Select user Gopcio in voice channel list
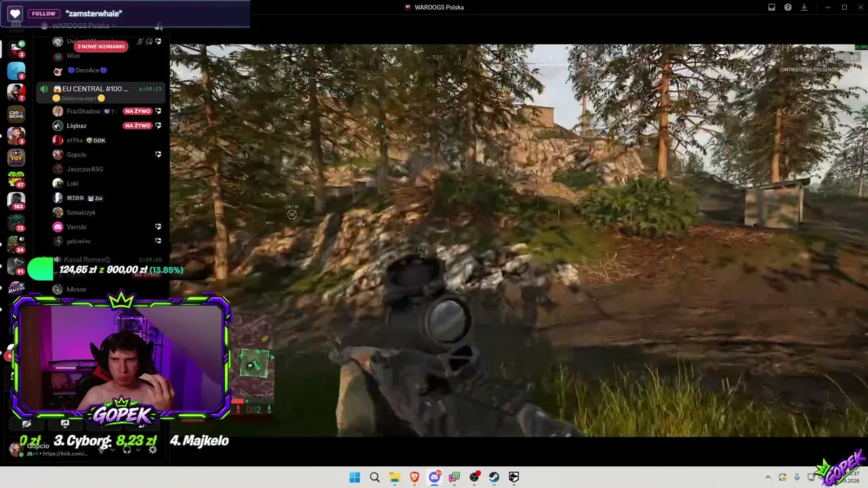This screenshot has width=868, height=488. coord(77,155)
